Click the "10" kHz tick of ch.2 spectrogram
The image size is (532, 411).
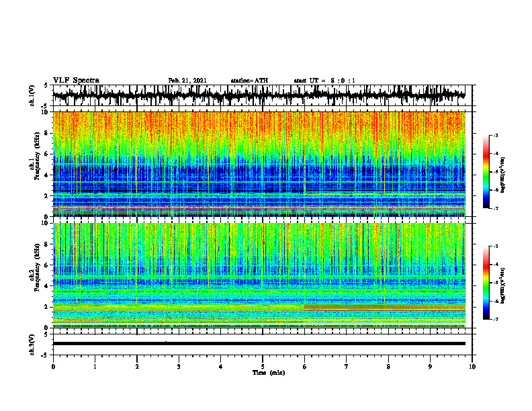point(46,223)
